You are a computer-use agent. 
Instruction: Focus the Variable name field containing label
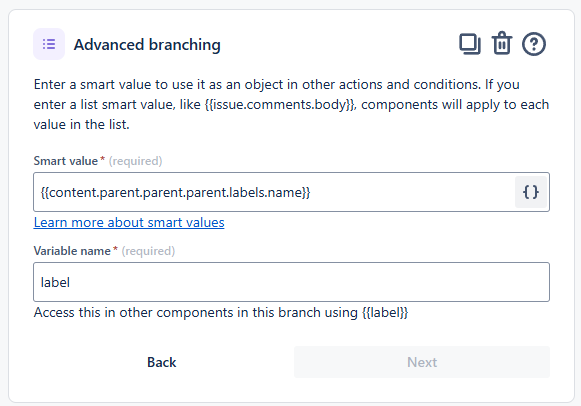(291, 282)
